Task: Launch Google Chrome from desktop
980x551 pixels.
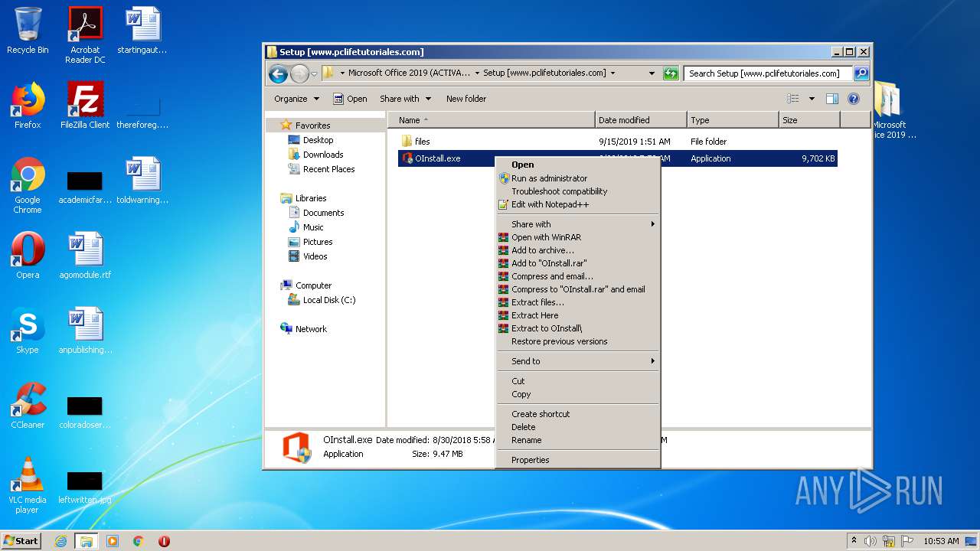Action: [x=28, y=185]
